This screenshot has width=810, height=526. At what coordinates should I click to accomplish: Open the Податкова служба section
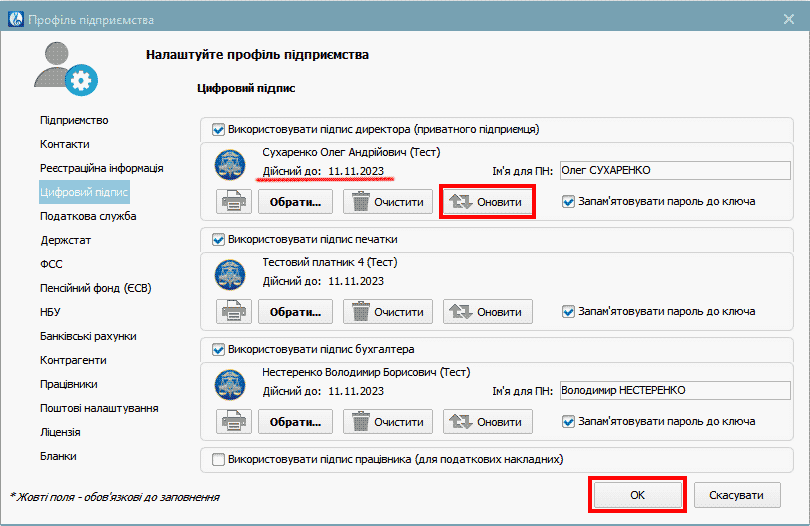88,216
